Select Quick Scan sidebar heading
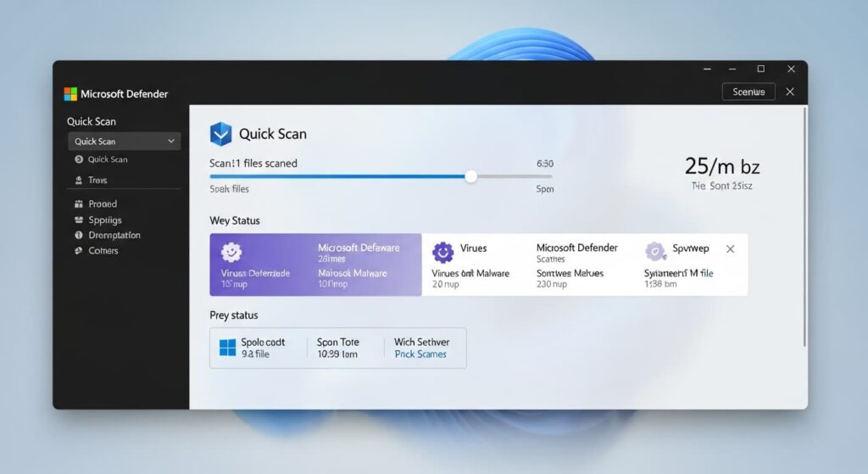This screenshot has height=474, width=868. [92, 121]
